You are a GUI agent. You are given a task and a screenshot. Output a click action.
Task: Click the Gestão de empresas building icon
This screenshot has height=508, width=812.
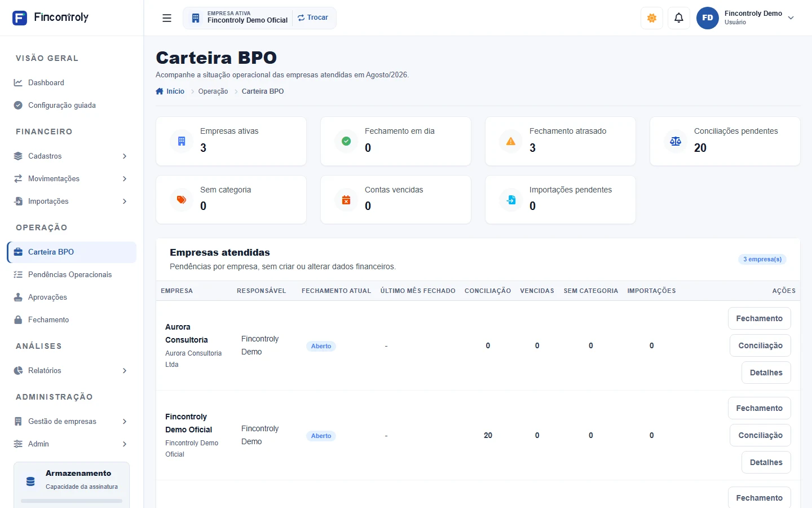(18, 422)
